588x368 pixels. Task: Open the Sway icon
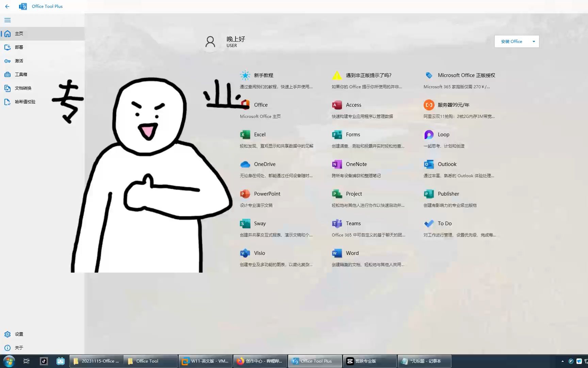(x=245, y=224)
